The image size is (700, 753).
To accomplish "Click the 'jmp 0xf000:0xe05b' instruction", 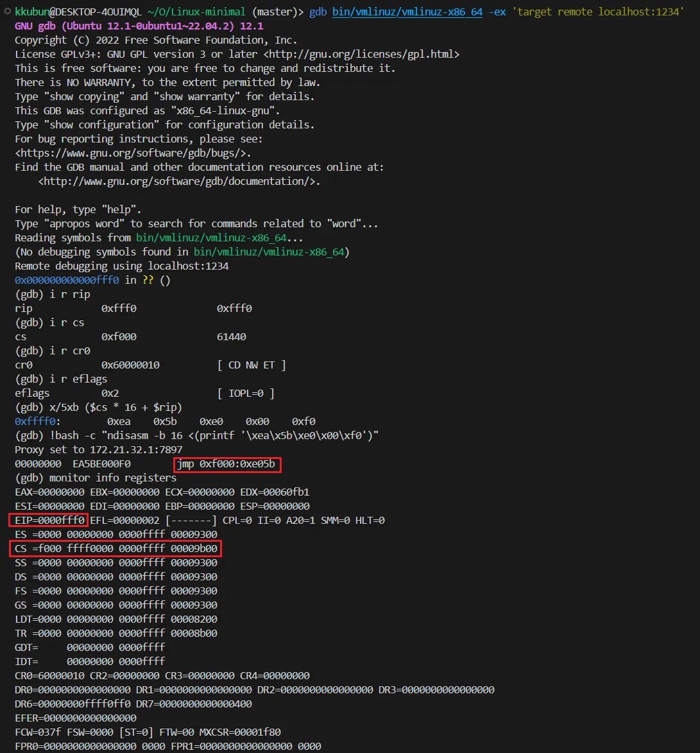I will pos(226,464).
